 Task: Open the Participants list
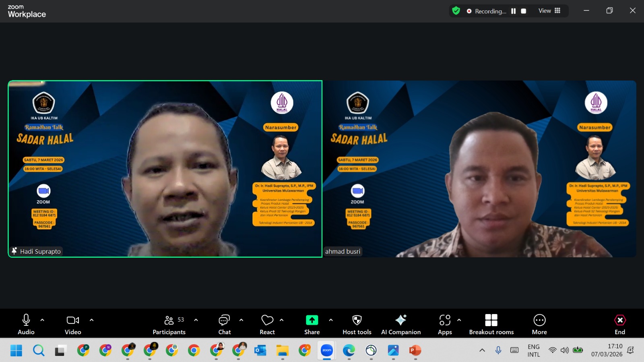click(169, 324)
